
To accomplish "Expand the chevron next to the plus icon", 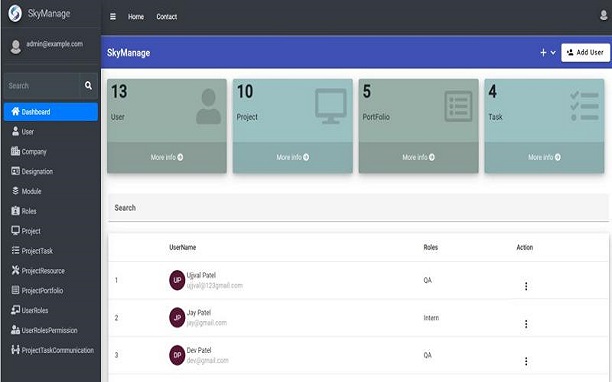I will 553,52.
